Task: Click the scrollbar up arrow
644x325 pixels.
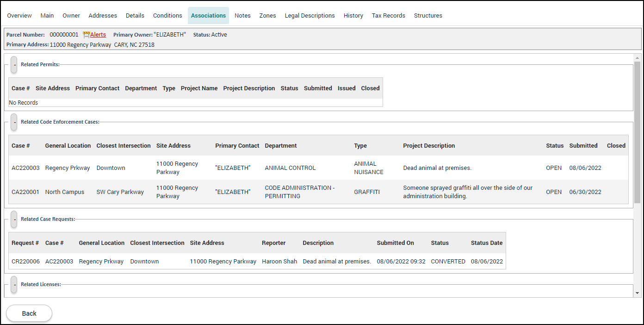Action: 637,58
